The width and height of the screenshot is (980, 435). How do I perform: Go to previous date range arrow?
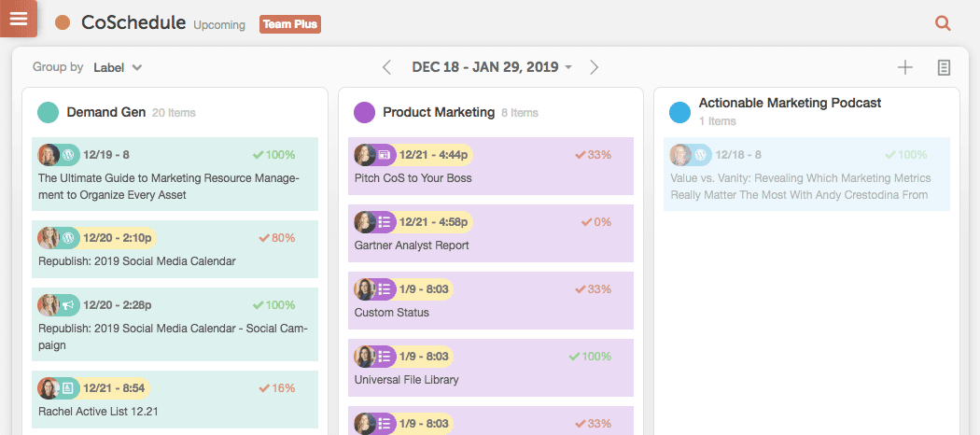click(x=387, y=67)
